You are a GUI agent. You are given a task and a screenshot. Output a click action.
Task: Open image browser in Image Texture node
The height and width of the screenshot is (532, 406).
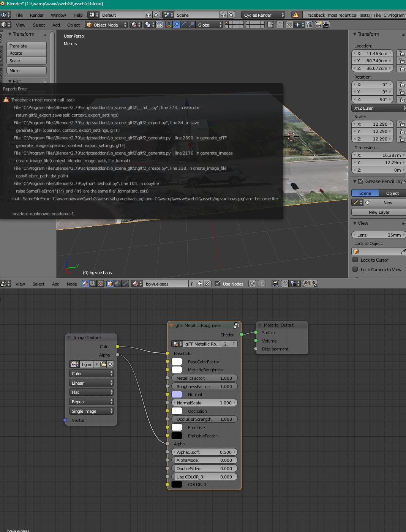[x=74, y=364]
